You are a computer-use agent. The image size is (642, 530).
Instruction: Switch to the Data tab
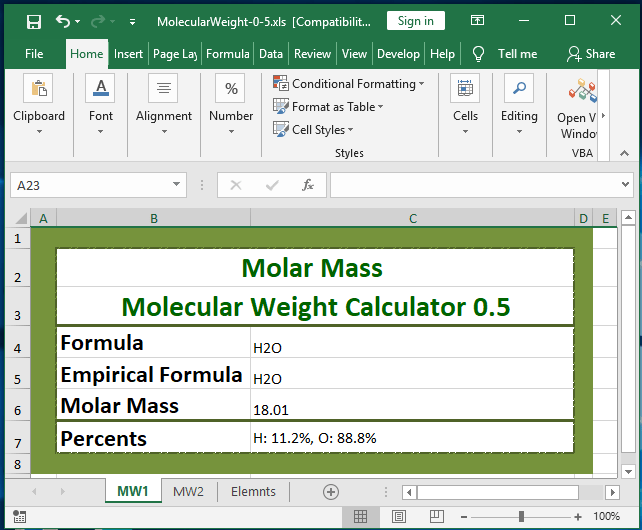(271, 54)
